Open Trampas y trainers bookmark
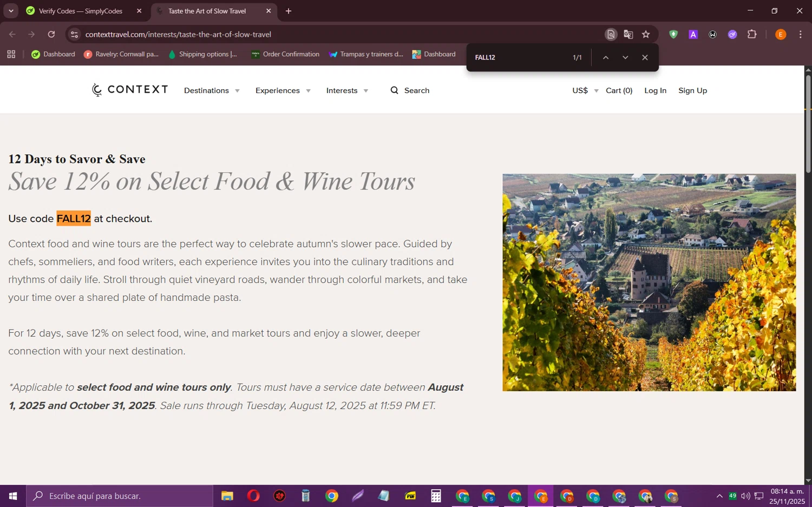This screenshot has width=812, height=507. (366, 54)
